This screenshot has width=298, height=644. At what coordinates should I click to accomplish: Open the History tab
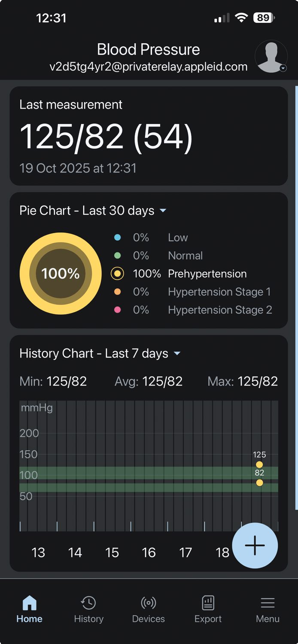coord(88,610)
